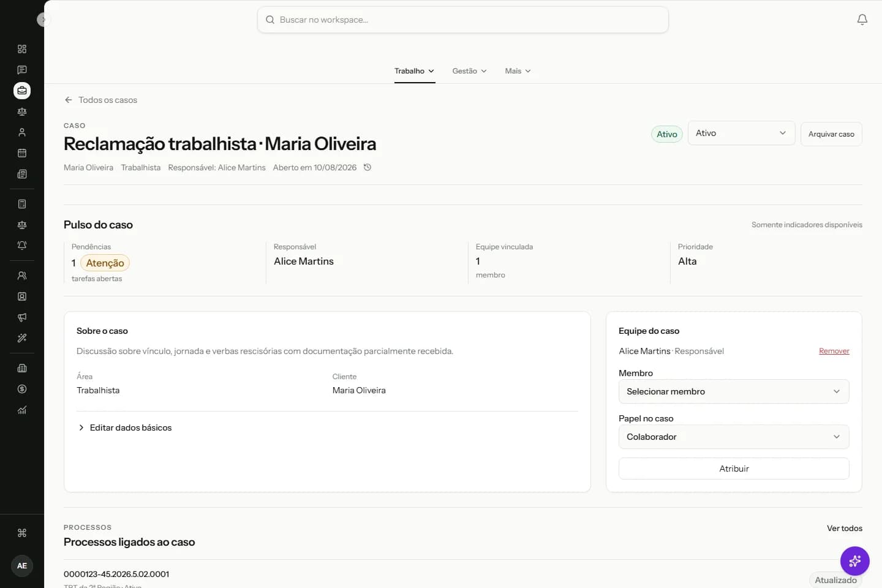Open the two-people team icon in sidebar
Image resolution: width=882 pixels, height=588 pixels.
point(22,276)
